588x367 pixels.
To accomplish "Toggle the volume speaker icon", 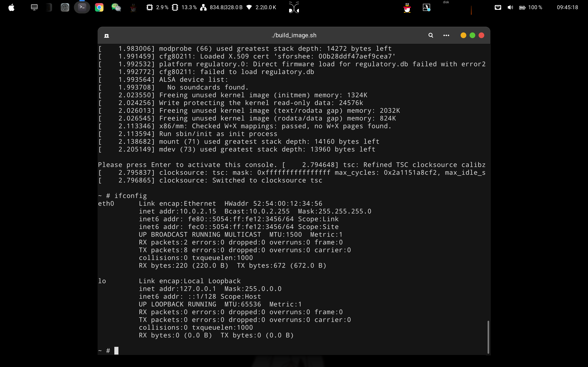I will click(510, 8).
